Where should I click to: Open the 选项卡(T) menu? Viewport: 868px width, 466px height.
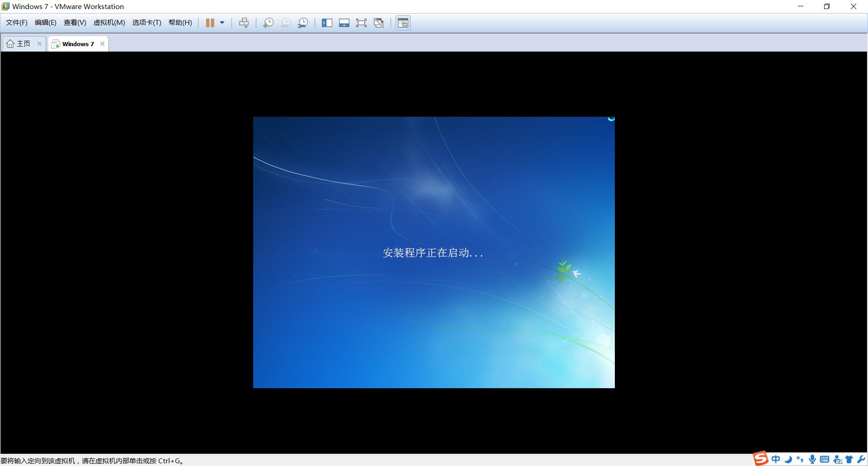[x=146, y=23]
